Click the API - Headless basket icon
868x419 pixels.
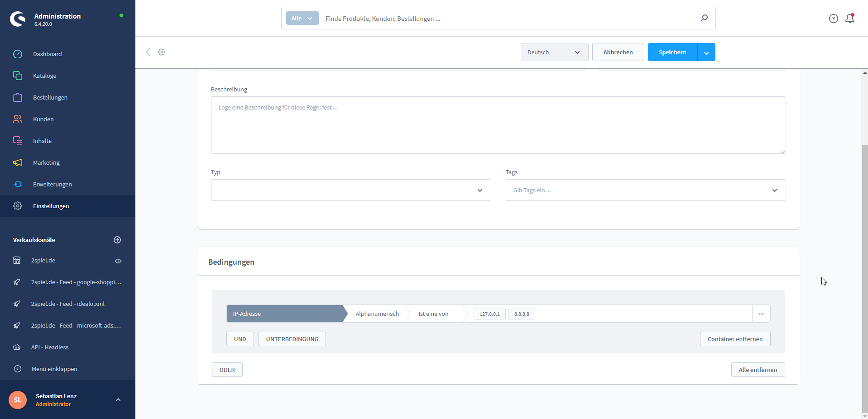(17, 347)
